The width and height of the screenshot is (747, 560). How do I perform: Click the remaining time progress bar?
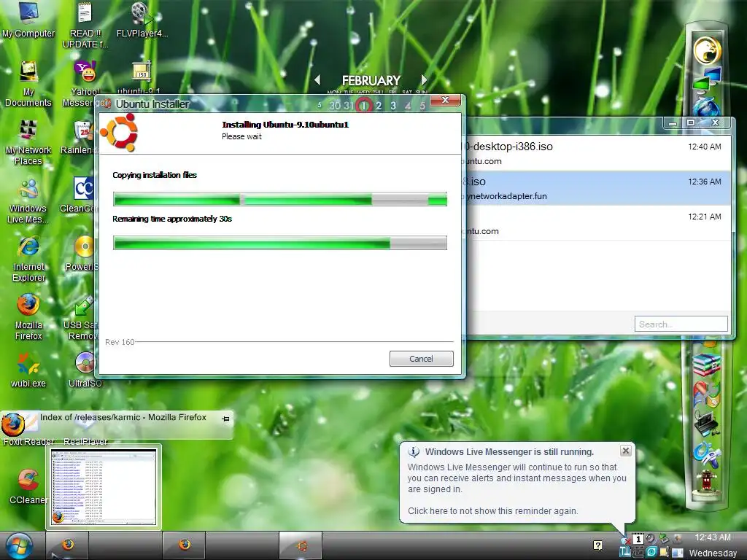tap(280, 243)
